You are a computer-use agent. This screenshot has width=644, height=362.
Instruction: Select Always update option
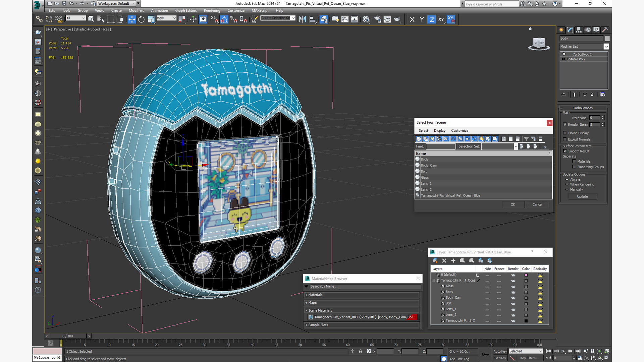pos(567,179)
